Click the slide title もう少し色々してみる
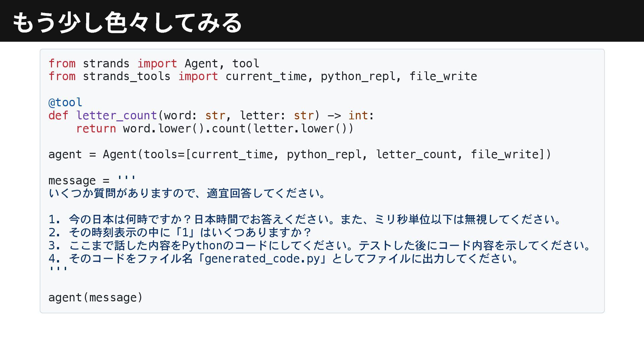 127,22
